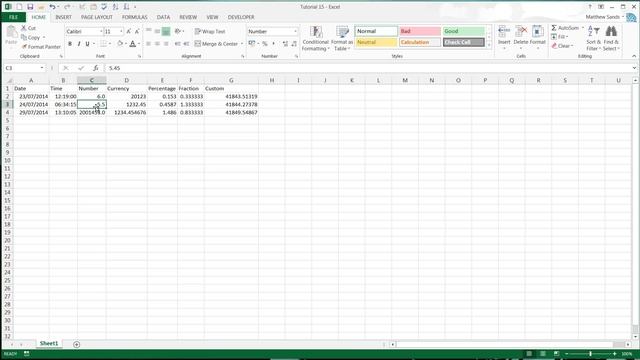This screenshot has height=360, width=640.
Task: Click the formula bar Cancel X
Action: pyautogui.click(x=66, y=68)
